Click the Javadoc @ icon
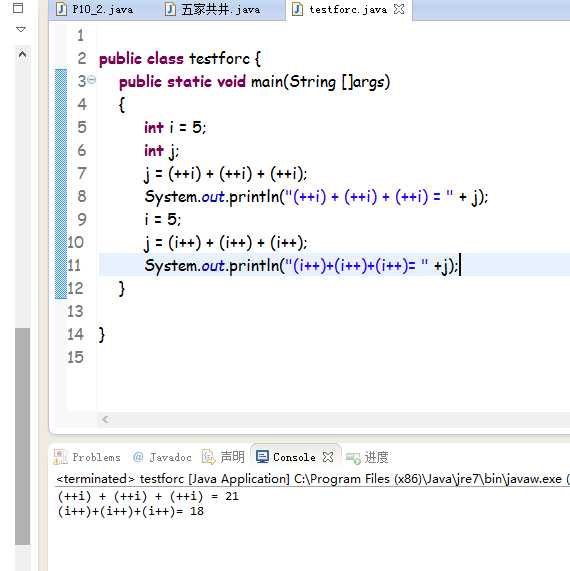 click(138, 457)
